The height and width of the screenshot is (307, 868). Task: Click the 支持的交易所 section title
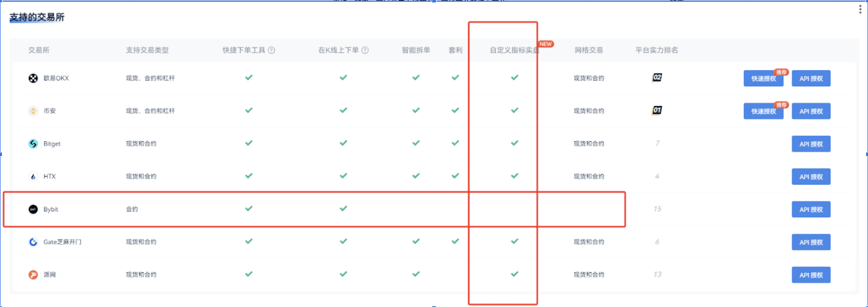[37, 17]
